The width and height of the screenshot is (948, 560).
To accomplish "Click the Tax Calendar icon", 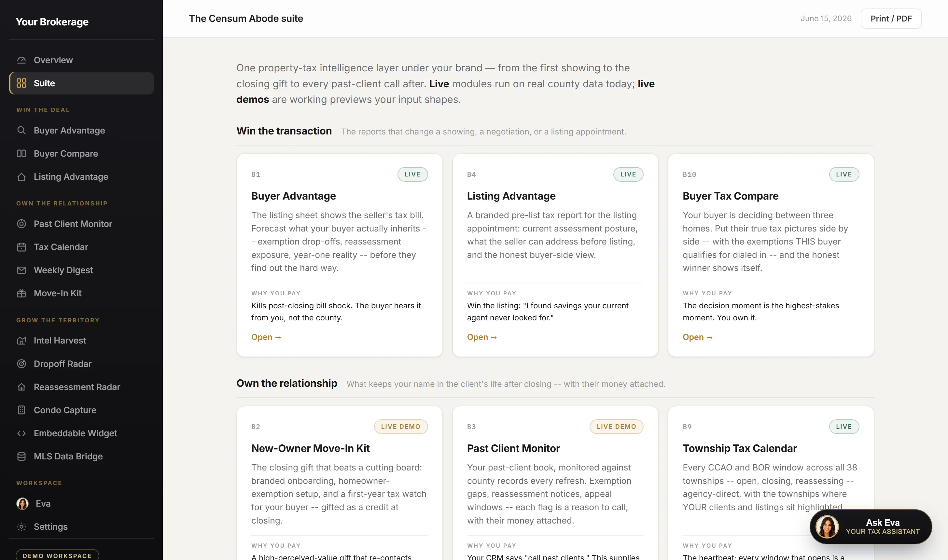I will pos(21,247).
